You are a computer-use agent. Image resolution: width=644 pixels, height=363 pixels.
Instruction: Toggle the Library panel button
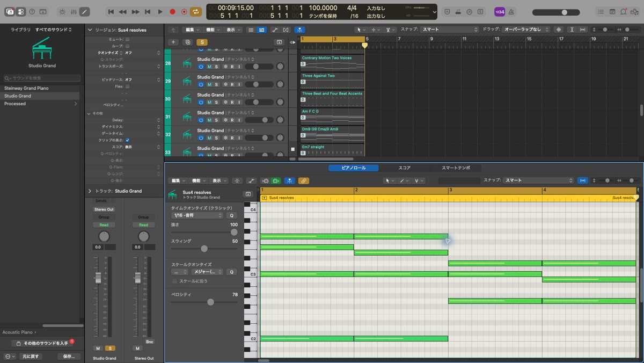(x=10, y=12)
